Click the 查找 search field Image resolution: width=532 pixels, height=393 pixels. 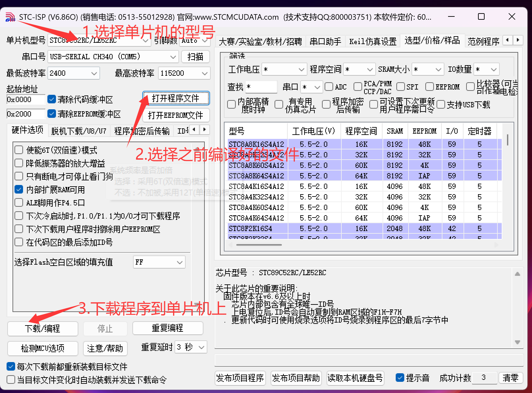pos(261,87)
